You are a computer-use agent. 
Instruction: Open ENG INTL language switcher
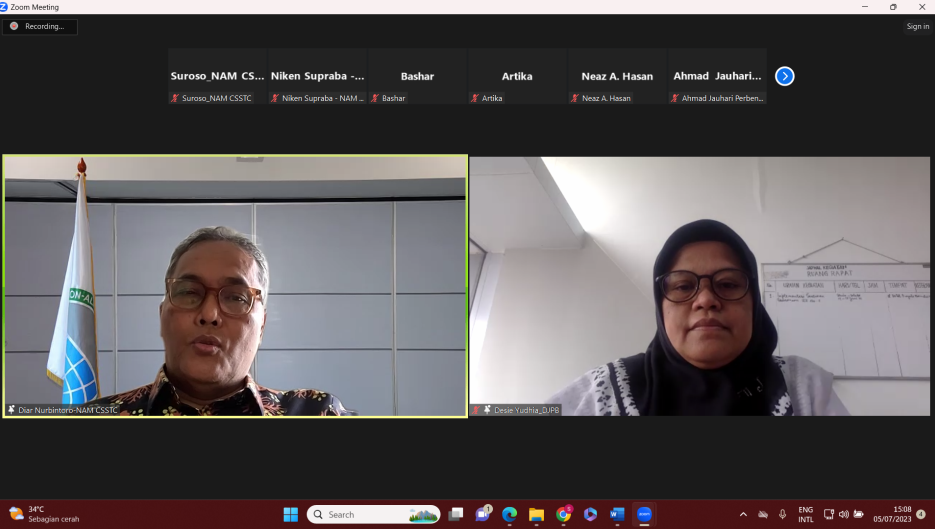pos(805,514)
